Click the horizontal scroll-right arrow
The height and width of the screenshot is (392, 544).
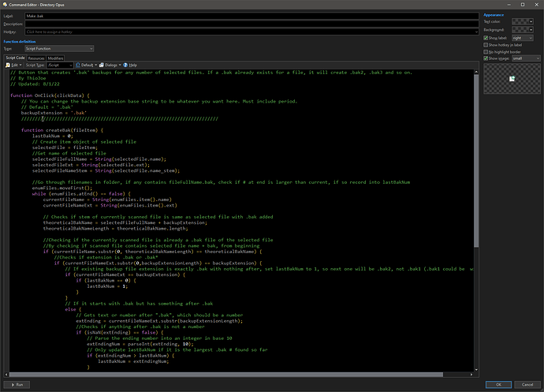[x=471, y=375]
